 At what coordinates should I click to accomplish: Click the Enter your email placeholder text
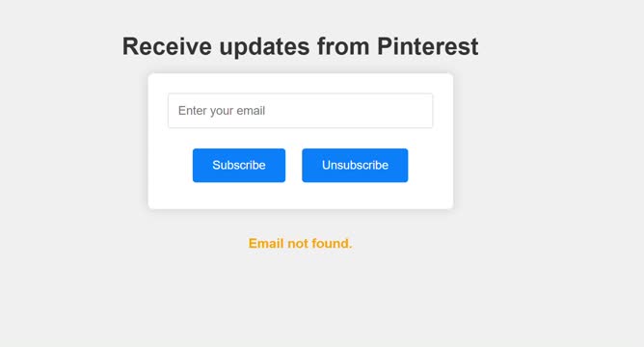(222, 111)
